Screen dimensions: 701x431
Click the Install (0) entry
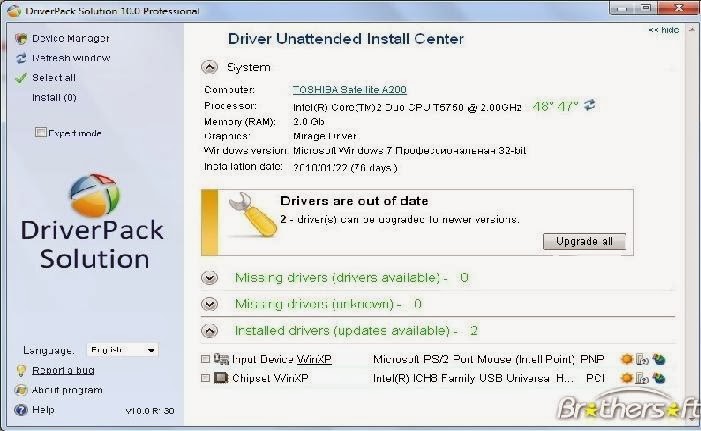click(x=54, y=97)
